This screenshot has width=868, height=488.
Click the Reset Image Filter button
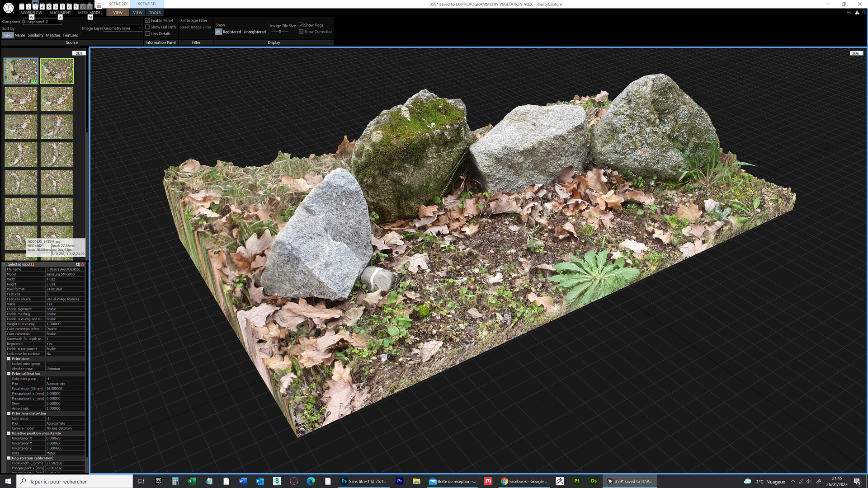(x=195, y=27)
